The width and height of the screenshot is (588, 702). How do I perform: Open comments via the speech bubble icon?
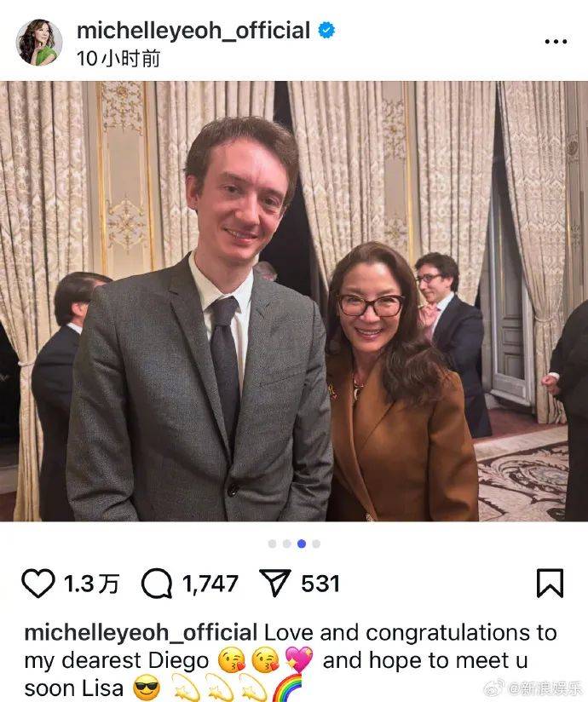click(x=157, y=584)
